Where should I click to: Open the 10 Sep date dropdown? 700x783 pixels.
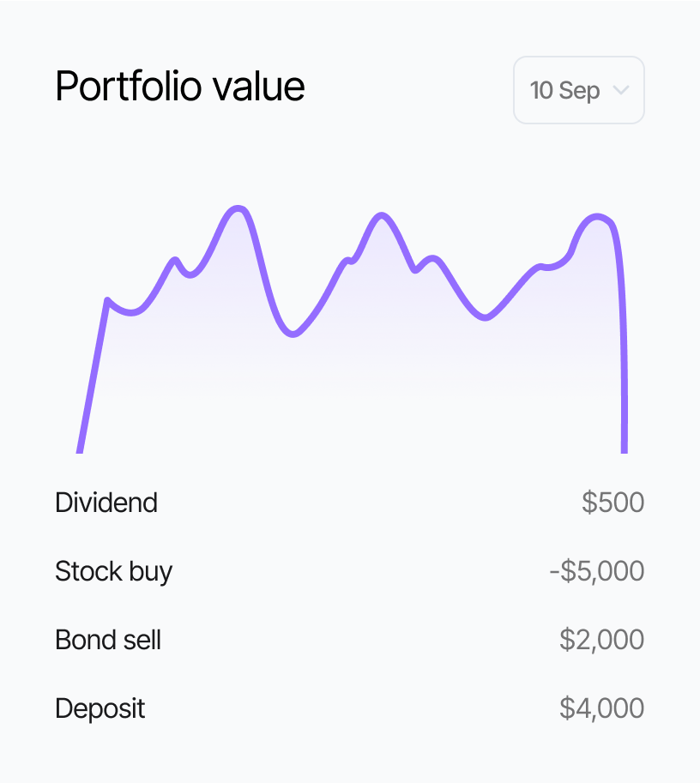[x=578, y=90]
